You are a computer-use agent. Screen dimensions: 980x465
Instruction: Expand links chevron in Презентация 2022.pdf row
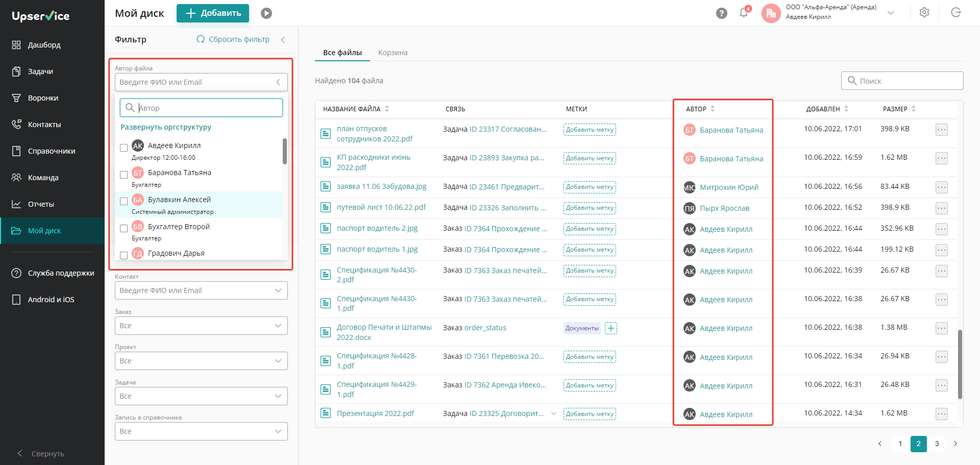point(554,413)
